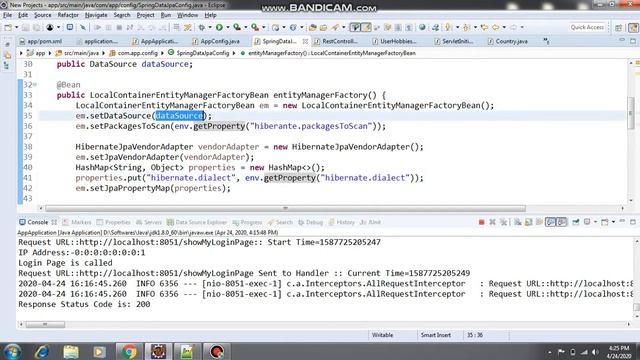Open the File menu

(7, 15)
